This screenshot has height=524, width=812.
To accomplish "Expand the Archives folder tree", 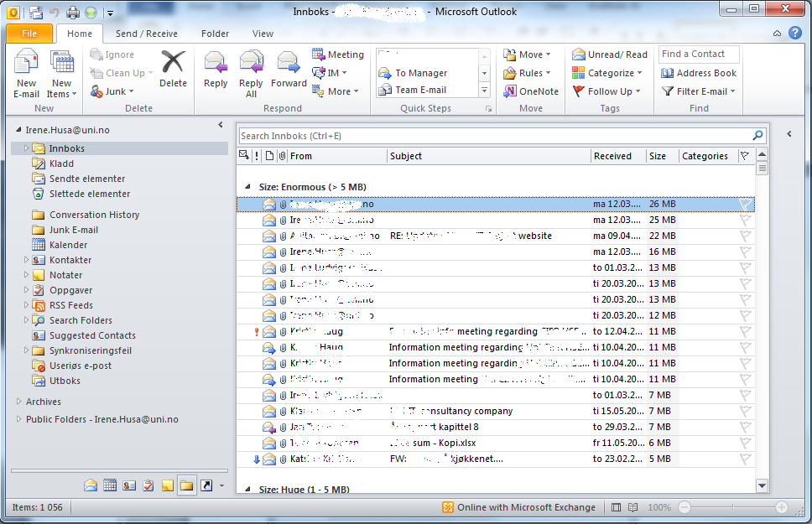I will point(18,402).
